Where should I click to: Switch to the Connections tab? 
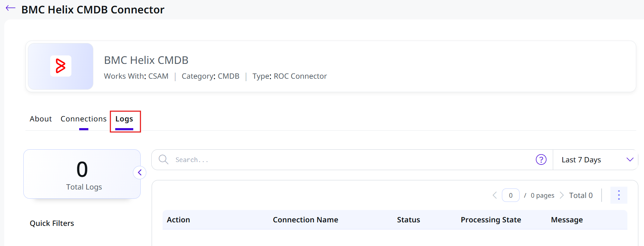coord(83,119)
